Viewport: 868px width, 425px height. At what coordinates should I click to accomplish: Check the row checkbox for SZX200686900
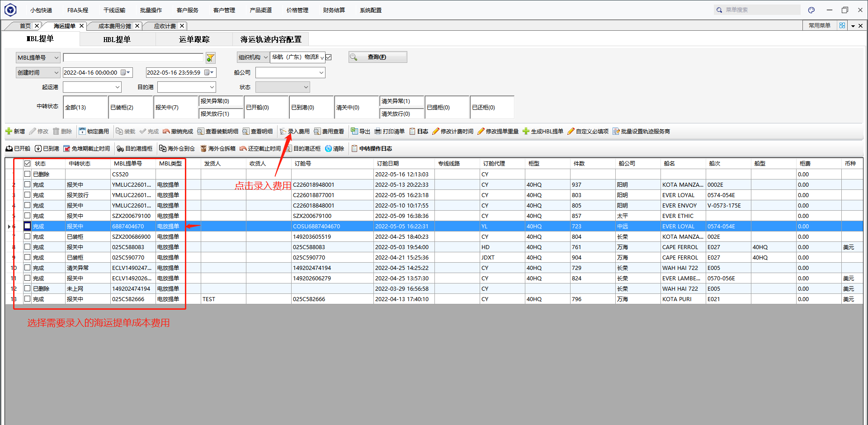(27, 236)
